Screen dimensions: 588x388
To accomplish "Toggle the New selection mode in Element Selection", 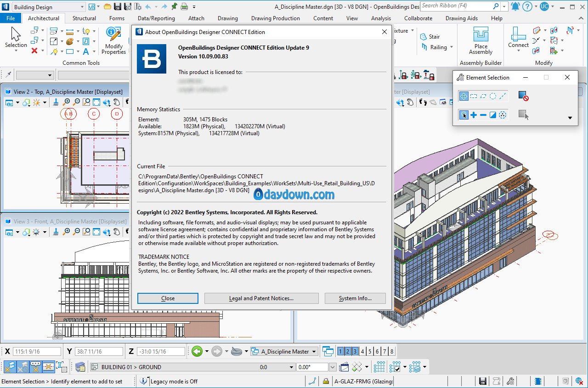I will (464, 115).
